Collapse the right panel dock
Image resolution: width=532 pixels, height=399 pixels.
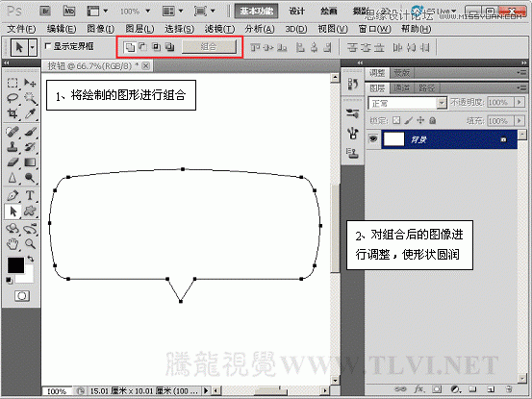(524, 62)
